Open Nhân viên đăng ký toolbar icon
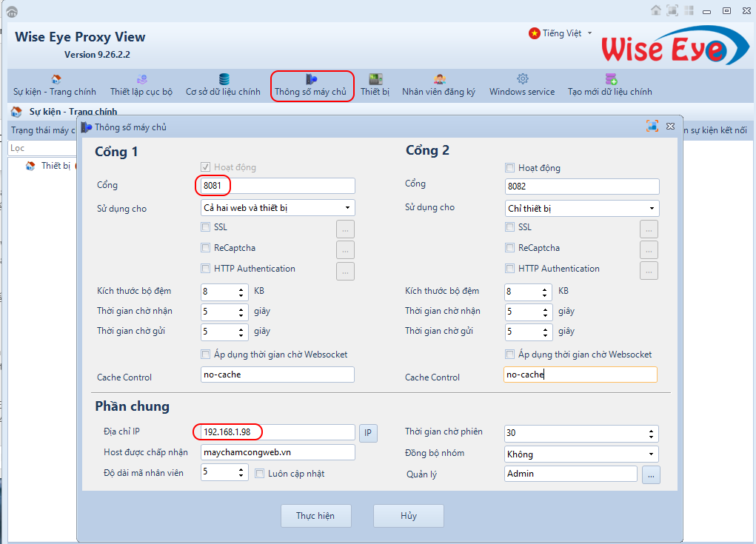The height and width of the screenshot is (544, 756). pyautogui.click(x=439, y=79)
